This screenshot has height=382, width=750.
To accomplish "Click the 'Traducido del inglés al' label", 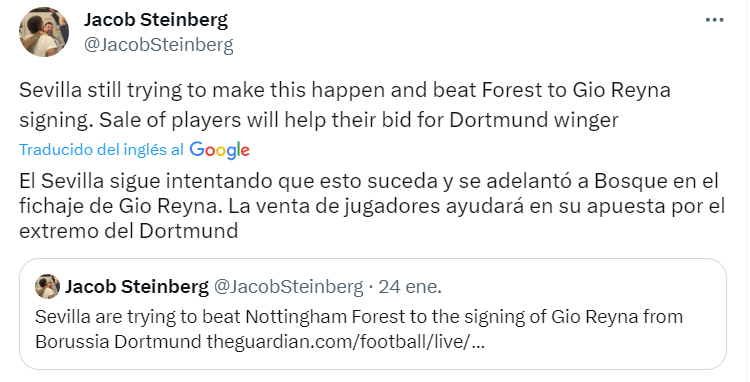I will coord(101,150).
